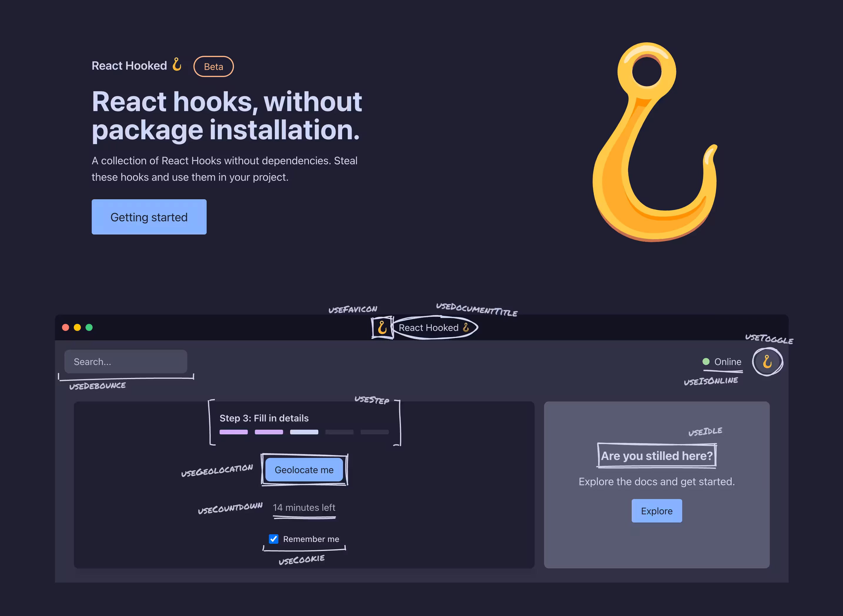Click the Beta badge
Screen dimensions: 843x616
click(213, 66)
